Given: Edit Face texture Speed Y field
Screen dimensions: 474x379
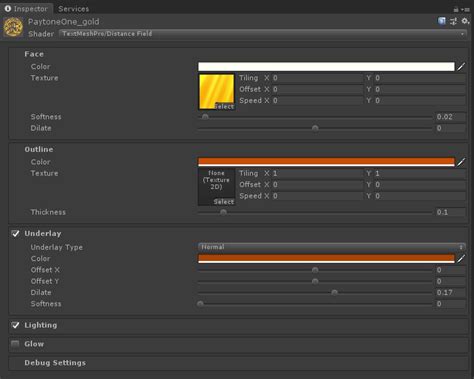Looking at the screenshot, I should [x=420, y=101].
